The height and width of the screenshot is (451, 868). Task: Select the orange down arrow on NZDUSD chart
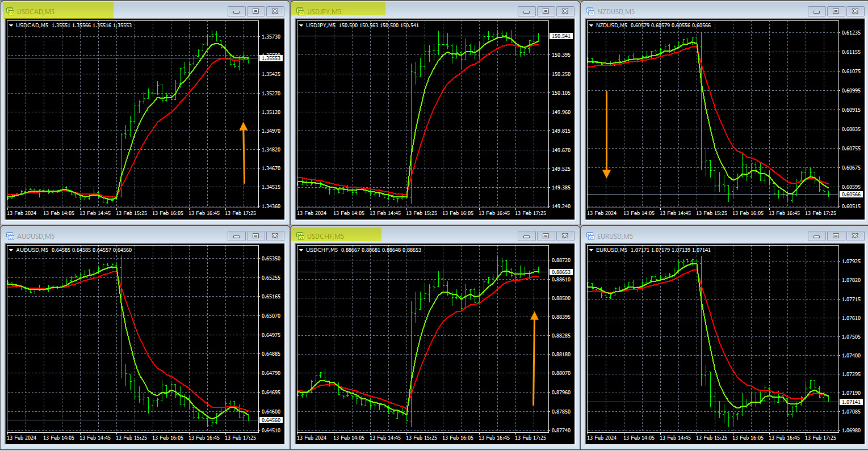pyautogui.click(x=606, y=134)
